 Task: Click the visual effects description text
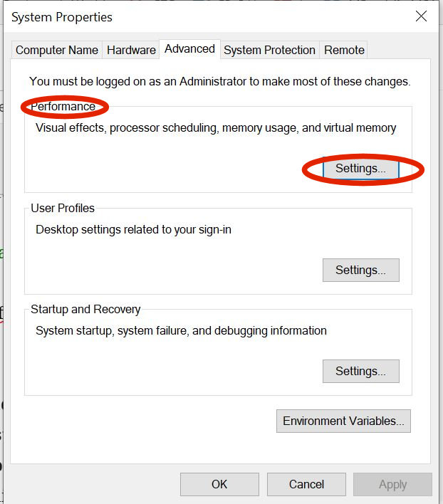(216, 128)
